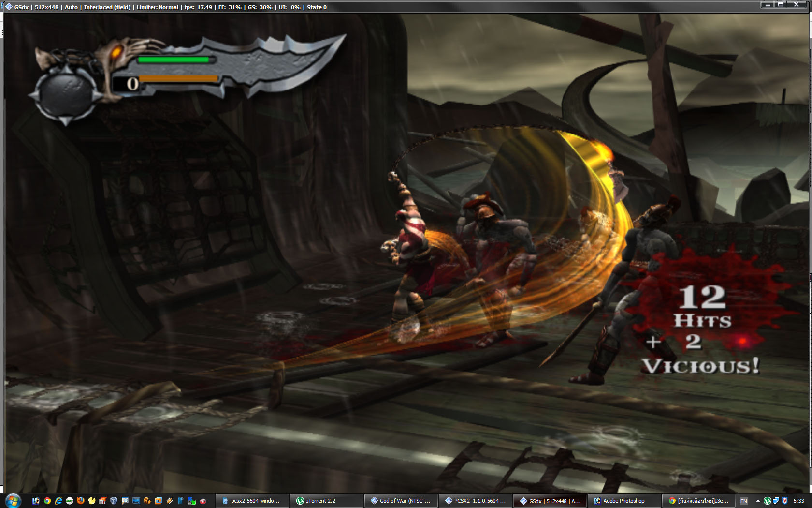Open the network connections tray icon

pyautogui.click(x=776, y=501)
